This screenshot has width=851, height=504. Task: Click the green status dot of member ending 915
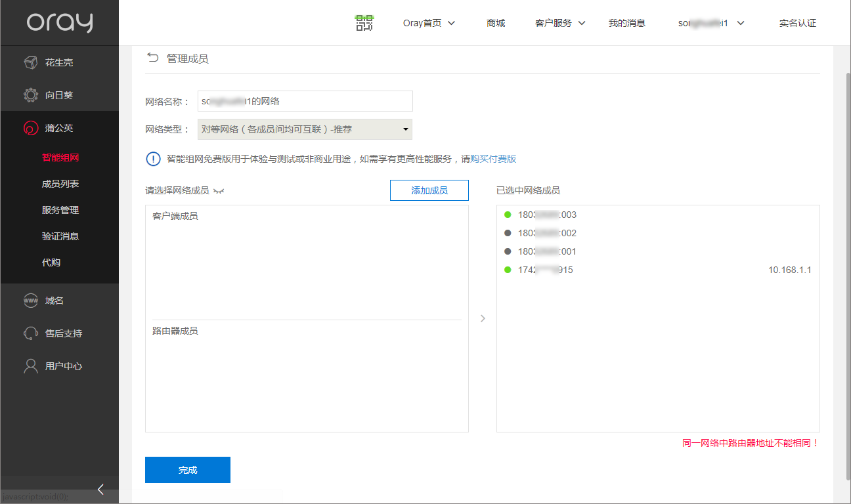pyautogui.click(x=508, y=270)
